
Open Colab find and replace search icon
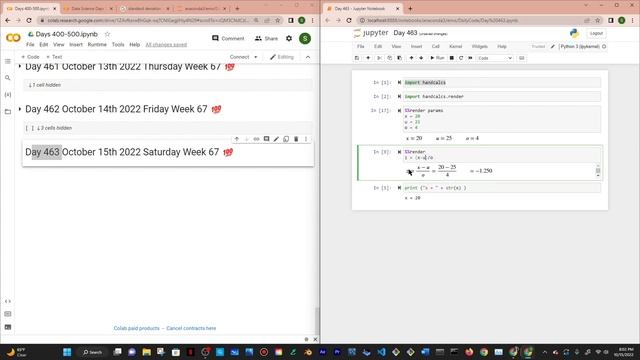[8, 78]
